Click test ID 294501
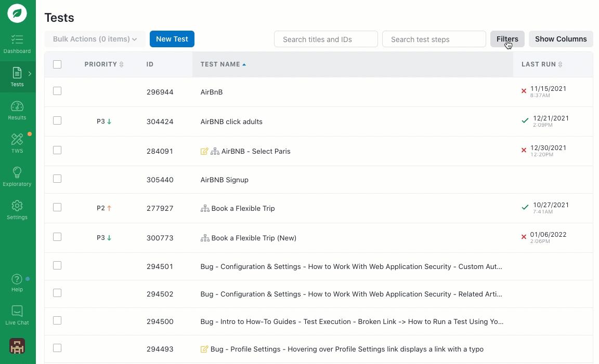Screen dimensions: 599x364 (160, 266)
